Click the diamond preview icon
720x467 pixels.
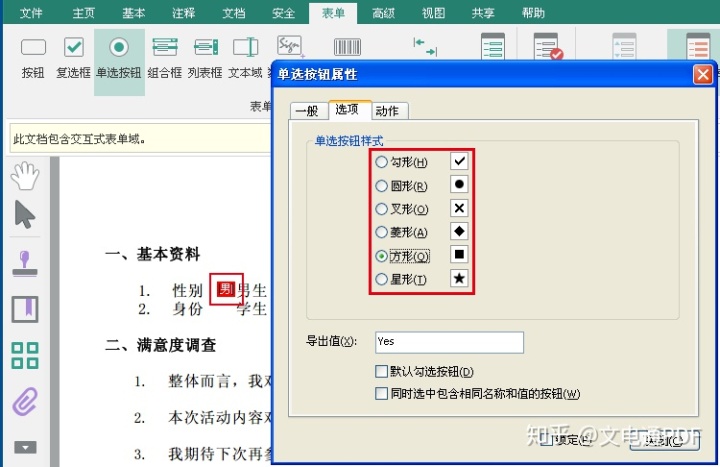459,231
